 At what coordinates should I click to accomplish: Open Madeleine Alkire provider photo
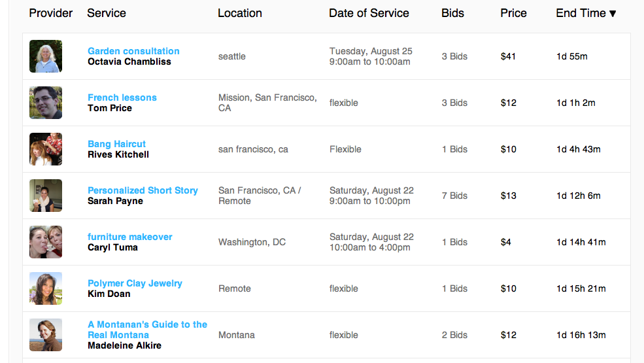[46, 335]
